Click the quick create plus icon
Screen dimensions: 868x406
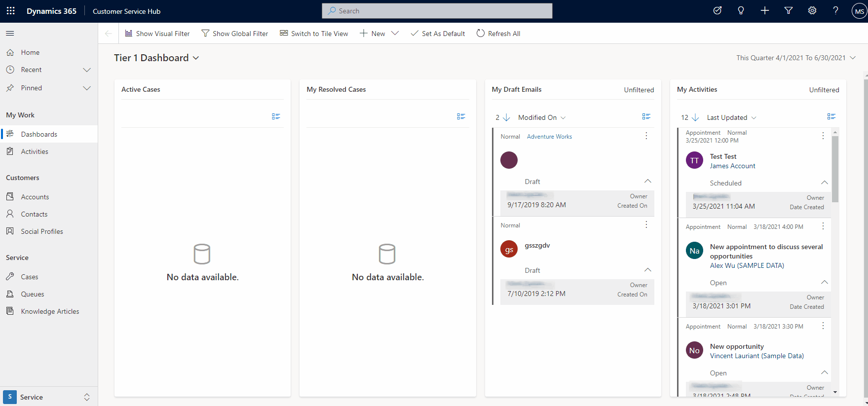point(764,11)
